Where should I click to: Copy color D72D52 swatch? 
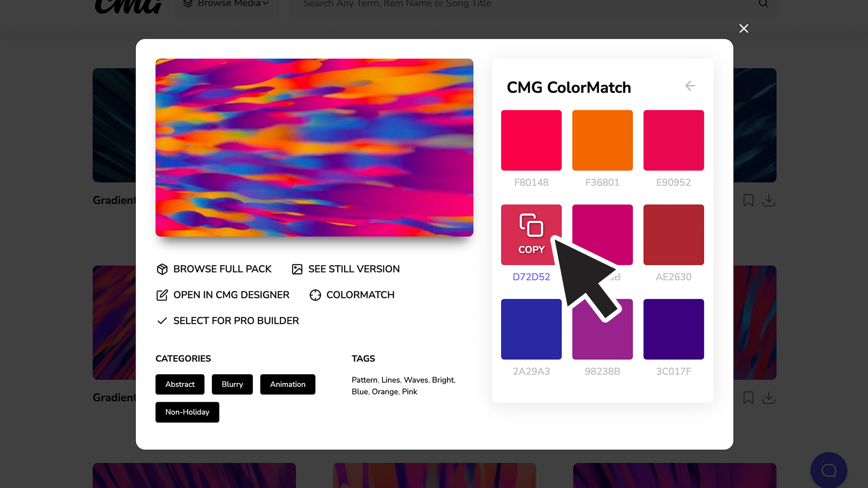pos(531,235)
